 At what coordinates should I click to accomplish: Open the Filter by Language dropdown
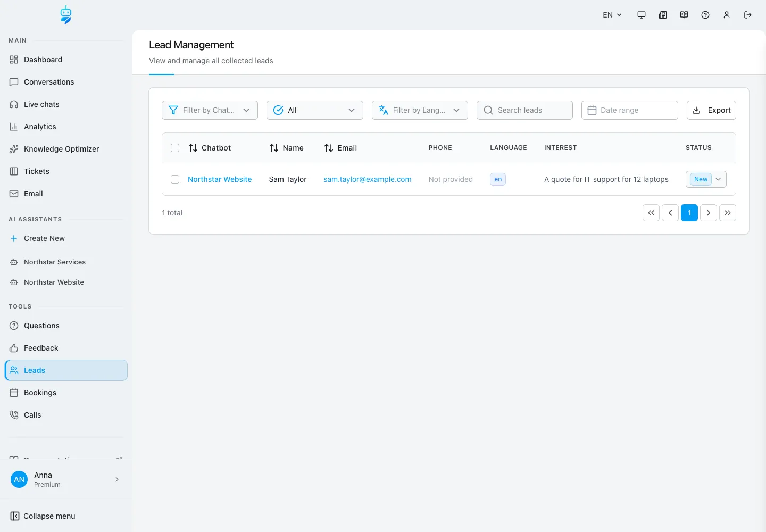pyautogui.click(x=420, y=110)
